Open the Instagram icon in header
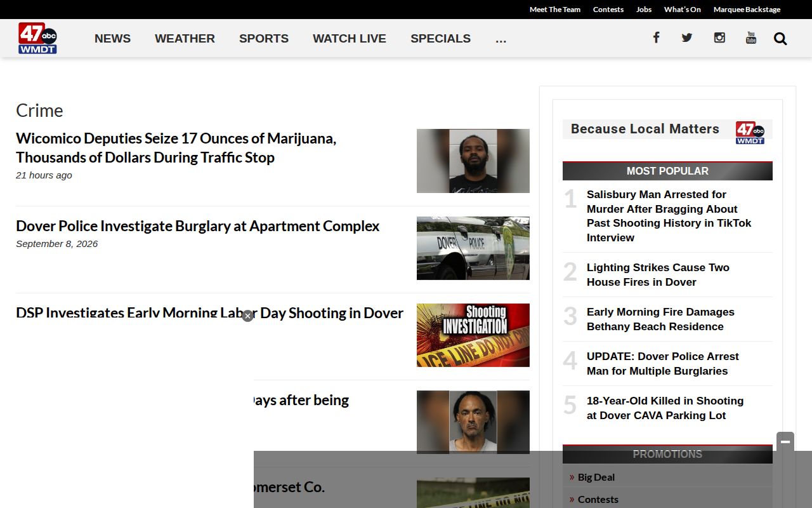This screenshot has width=812, height=508. click(x=719, y=37)
